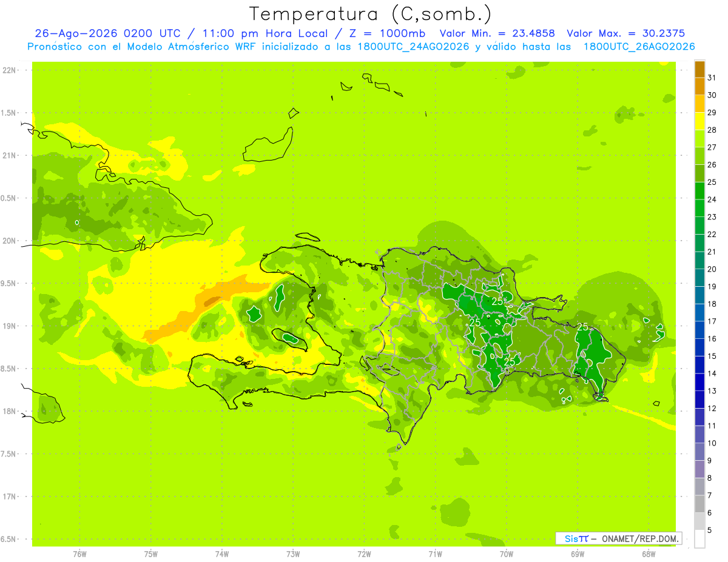Click the legend value '28' on the color scale
The height and width of the screenshot is (562, 728).
[712, 130]
